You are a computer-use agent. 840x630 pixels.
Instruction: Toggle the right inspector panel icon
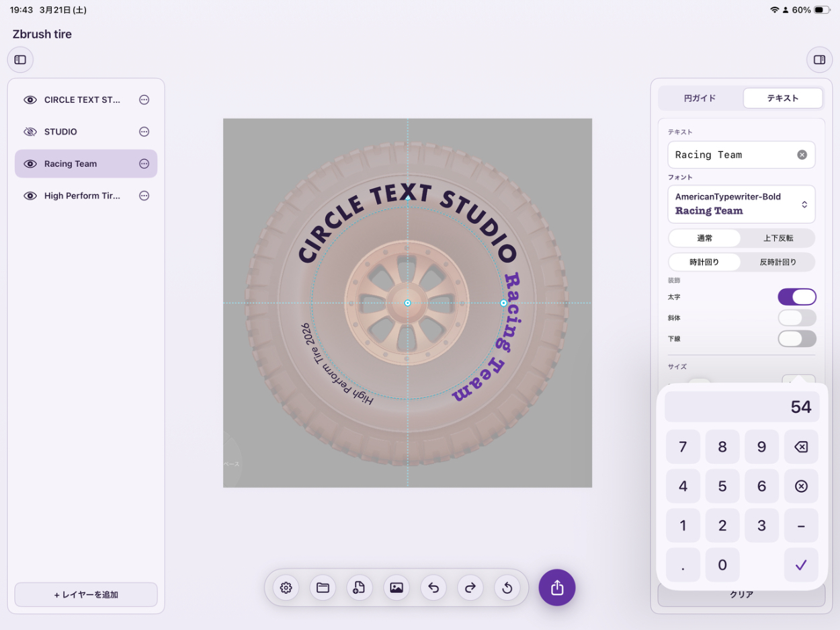coord(819,60)
